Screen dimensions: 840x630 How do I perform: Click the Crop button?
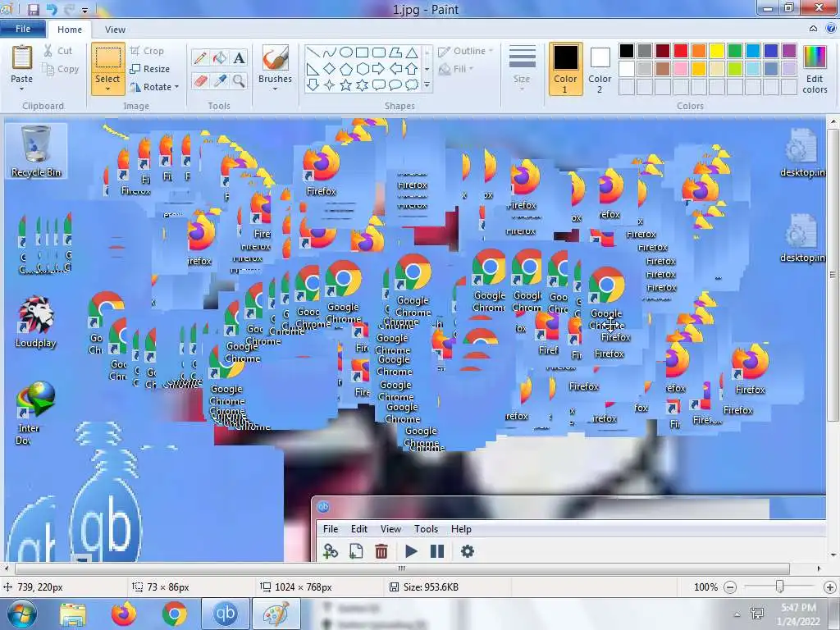coord(147,51)
